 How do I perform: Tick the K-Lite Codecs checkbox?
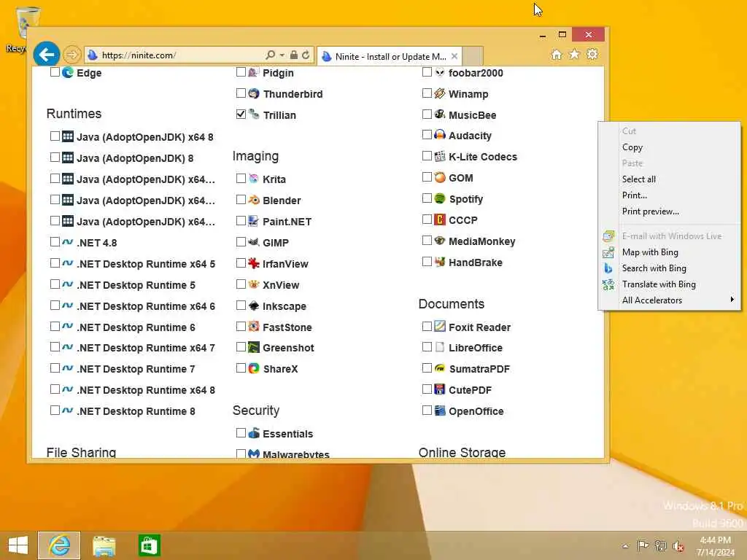(x=427, y=156)
